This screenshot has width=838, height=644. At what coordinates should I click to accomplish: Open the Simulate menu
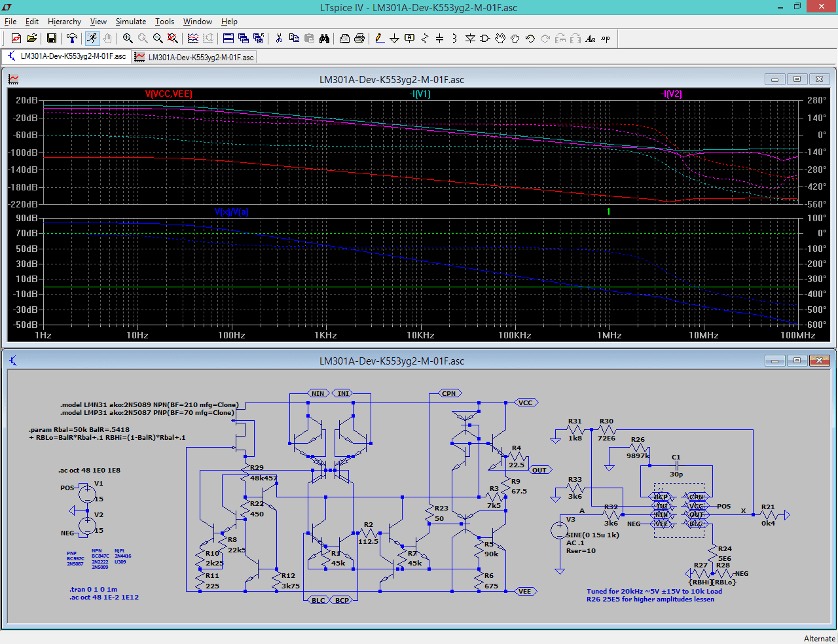pyautogui.click(x=131, y=22)
